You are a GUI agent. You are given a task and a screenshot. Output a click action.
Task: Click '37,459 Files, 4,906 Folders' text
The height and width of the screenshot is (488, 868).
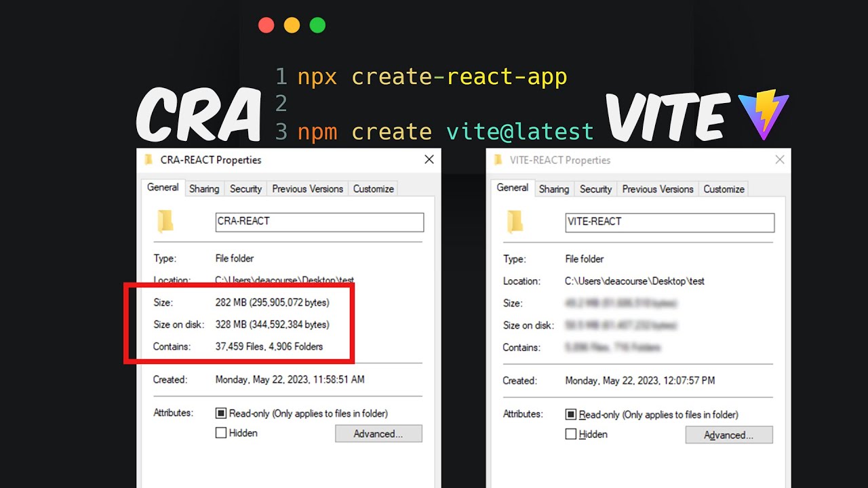coord(269,346)
